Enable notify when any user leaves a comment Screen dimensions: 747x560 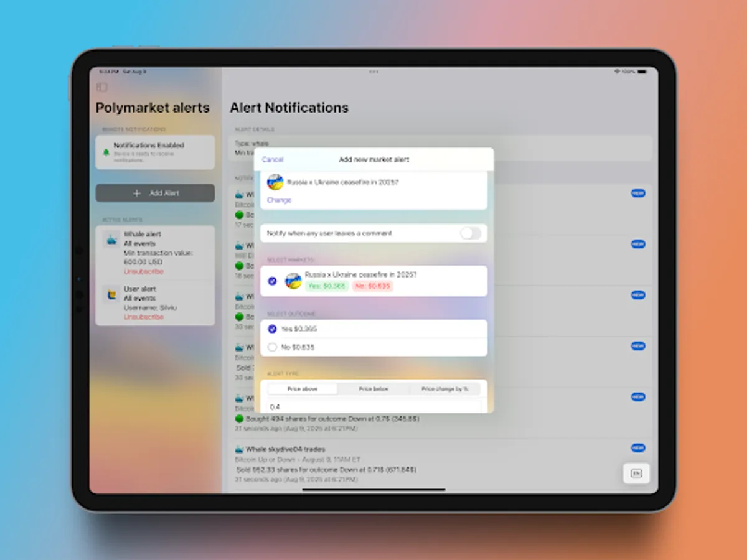click(x=471, y=233)
